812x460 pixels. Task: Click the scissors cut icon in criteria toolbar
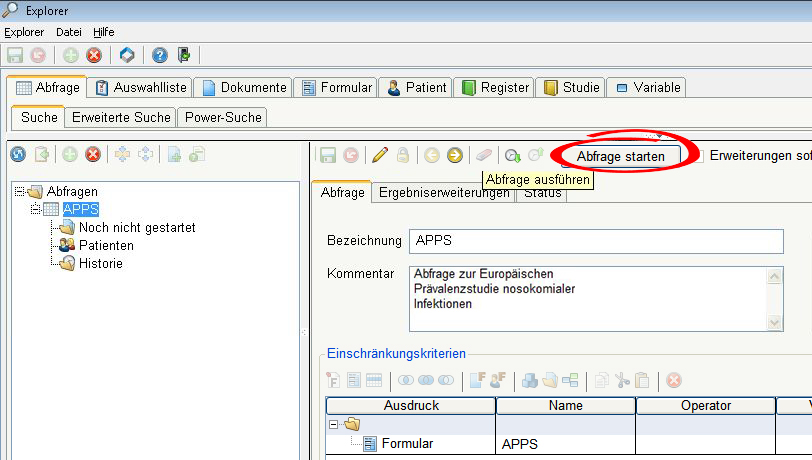622,380
